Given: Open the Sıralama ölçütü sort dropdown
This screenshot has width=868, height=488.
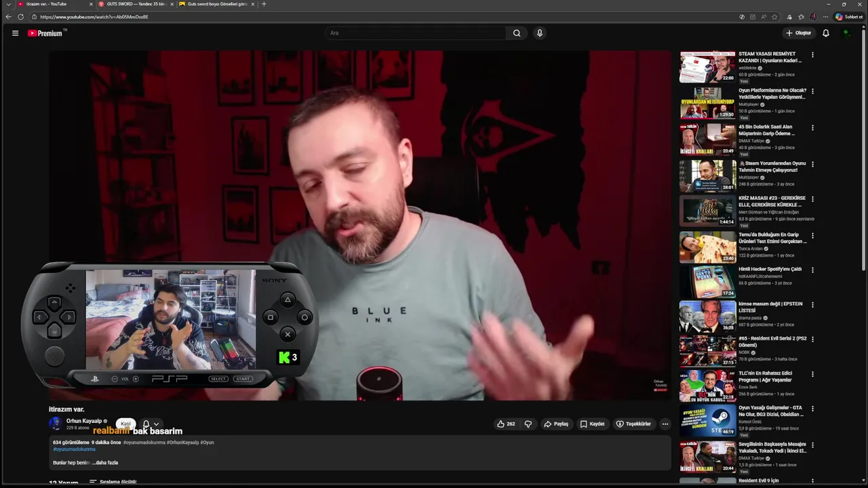Looking at the screenshot, I should tap(113, 482).
